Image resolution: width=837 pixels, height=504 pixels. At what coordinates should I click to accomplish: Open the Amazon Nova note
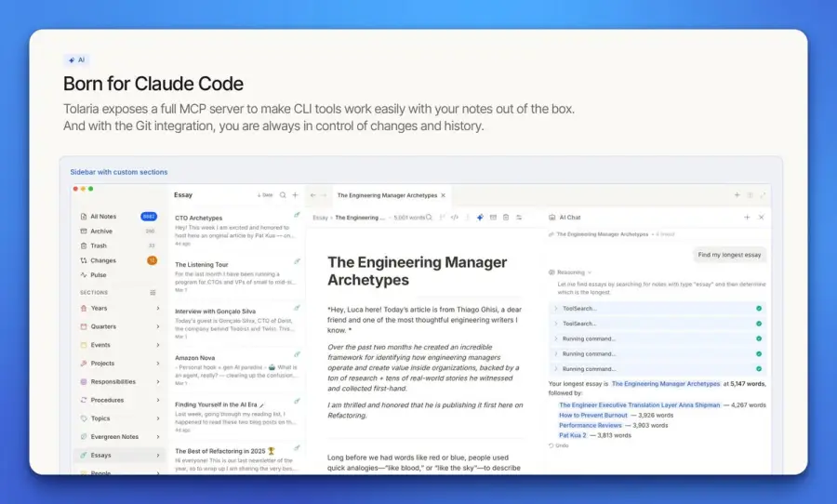(x=237, y=369)
